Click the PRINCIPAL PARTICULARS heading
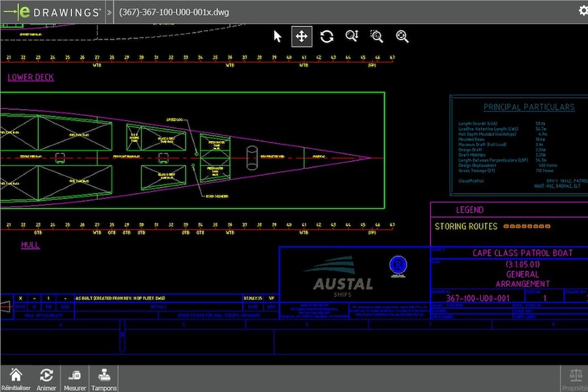This screenshot has height=392, width=588. (x=529, y=107)
